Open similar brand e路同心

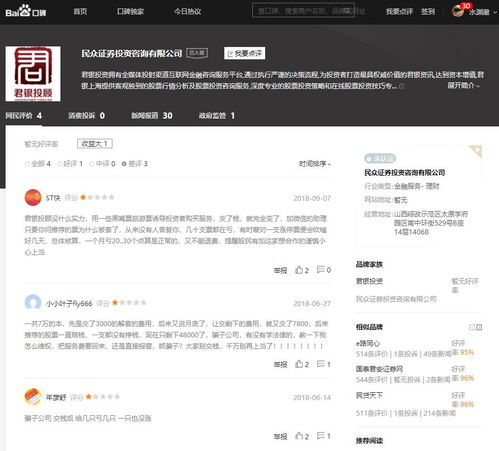pyautogui.click(x=368, y=343)
